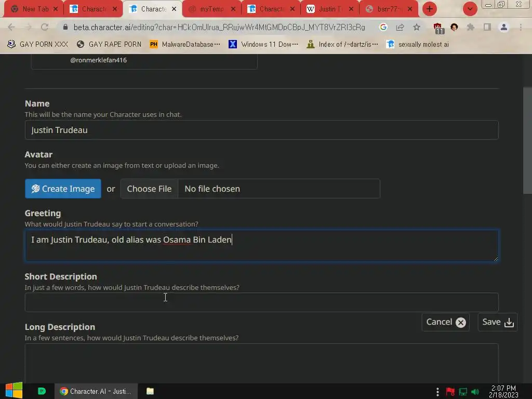532x399 pixels.
Task: Reload the page with the refresh icon
Action: pyautogui.click(x=45, y=27)
